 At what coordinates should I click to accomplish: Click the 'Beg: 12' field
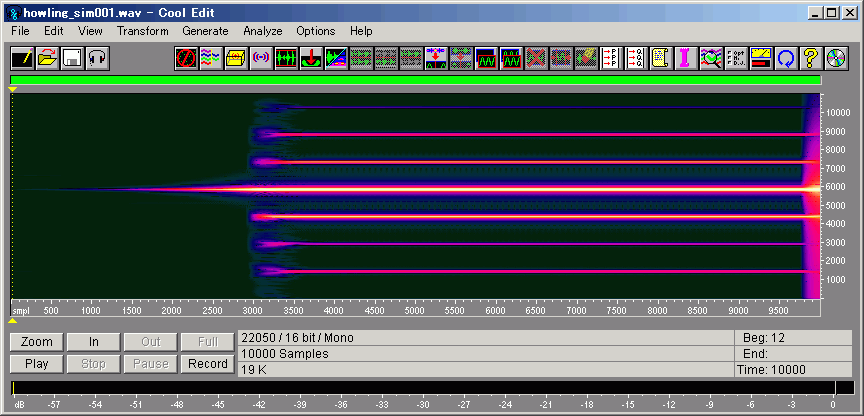pos(794,338)
